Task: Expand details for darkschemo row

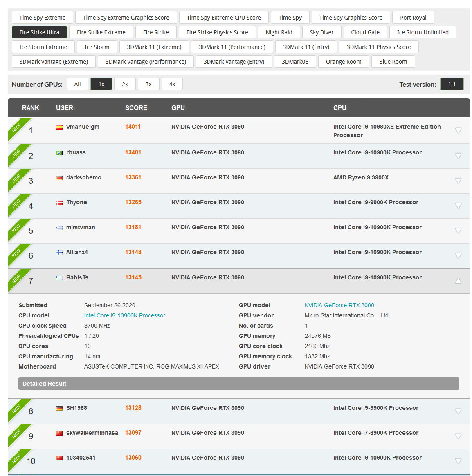Action: click(x=458, y=181)
